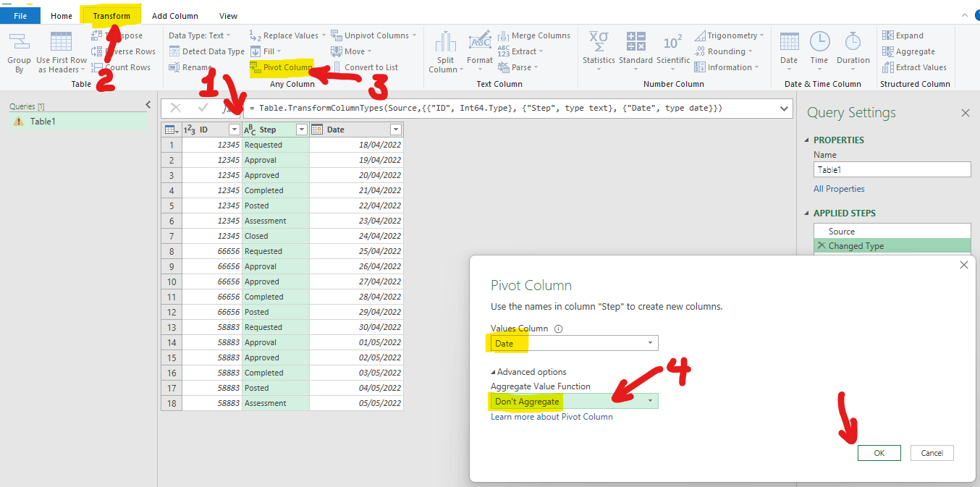Screen dimensions: 980x487
Task: Open the Trigonometry dropdown
Action: (x=730, y=35)
